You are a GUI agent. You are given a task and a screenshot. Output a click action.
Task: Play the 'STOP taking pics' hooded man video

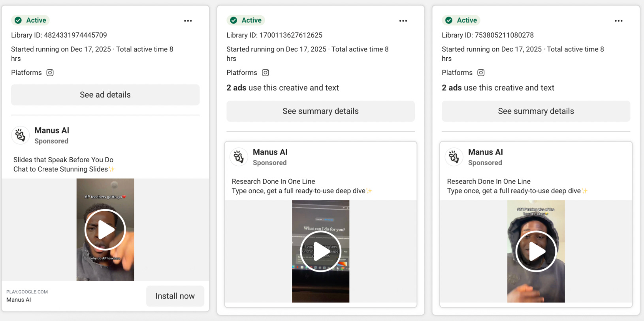tap(536, 251)
